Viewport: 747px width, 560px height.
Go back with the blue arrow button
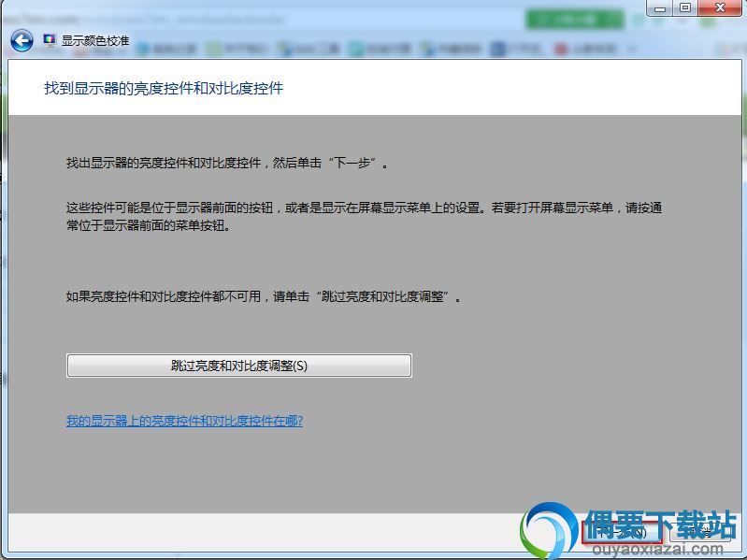(22, 40)
